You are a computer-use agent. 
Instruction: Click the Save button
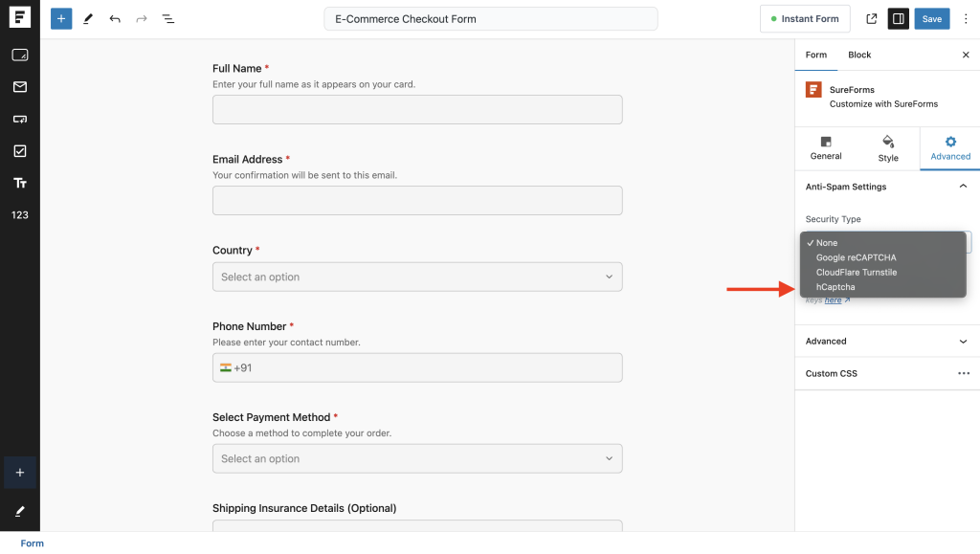(931, 18)
